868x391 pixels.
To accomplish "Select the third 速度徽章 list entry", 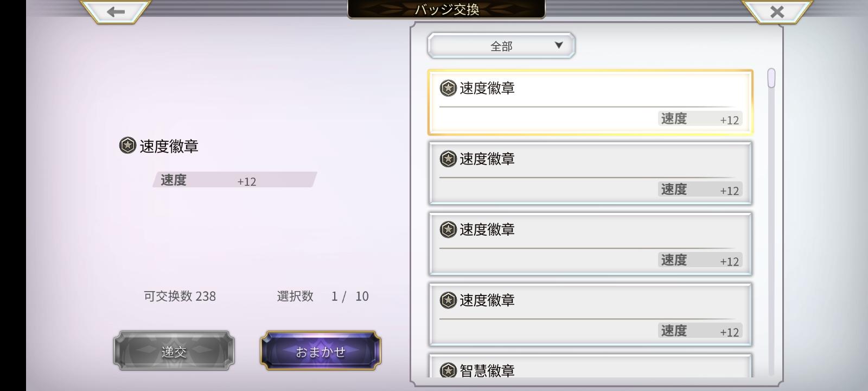I will 590,244.
